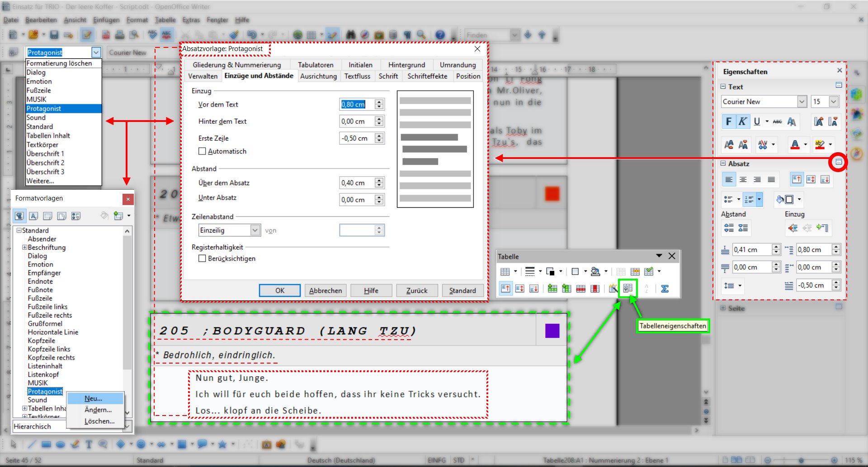The height and width of the screenshot is (467, 868).
Task: Toggle top vertical alignment in Absatz sidebar
Action: point(797,180)
